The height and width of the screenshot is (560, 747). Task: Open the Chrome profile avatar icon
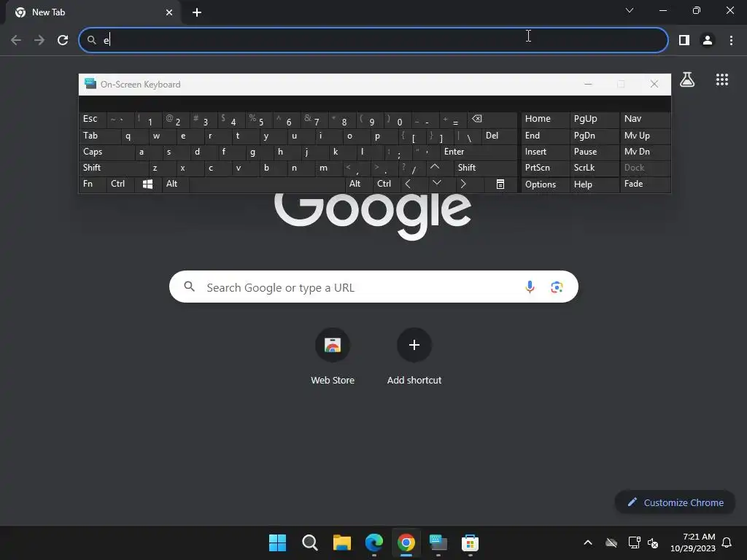pyautogui.click(x=708, y=40)
